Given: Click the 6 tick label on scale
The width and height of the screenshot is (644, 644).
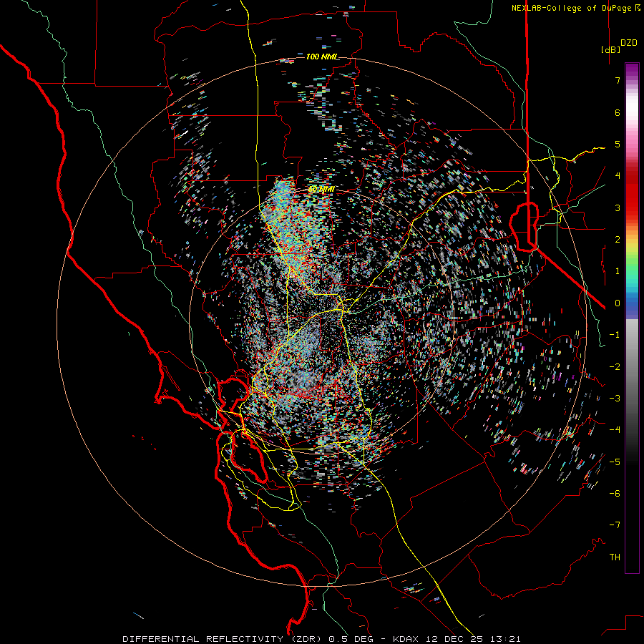Looking at the screenshot, I should pos(618,112).
